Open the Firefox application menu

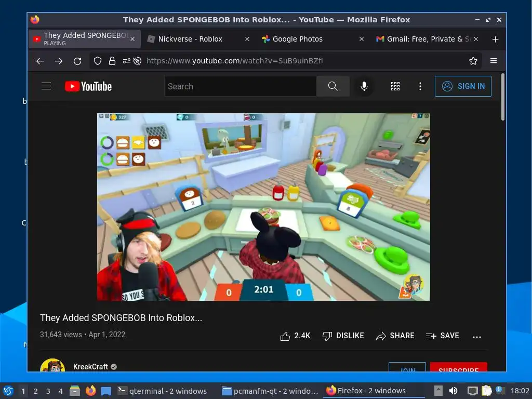[x=494, y=61]
